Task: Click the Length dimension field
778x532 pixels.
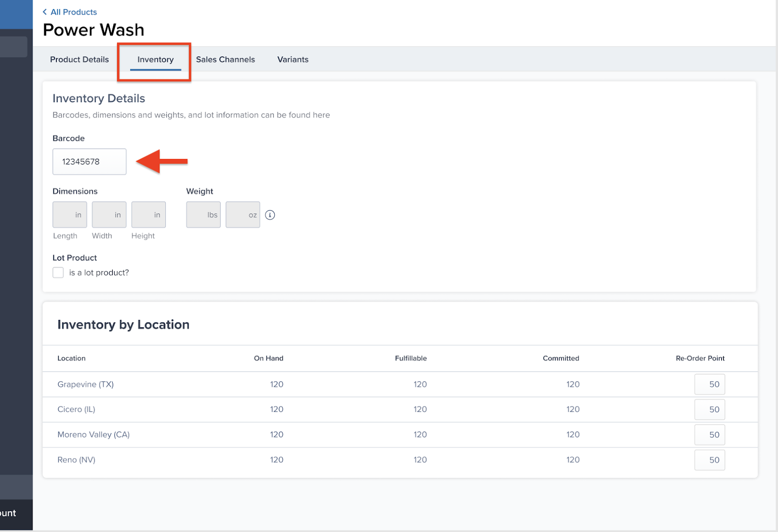Action: (70, 214)
